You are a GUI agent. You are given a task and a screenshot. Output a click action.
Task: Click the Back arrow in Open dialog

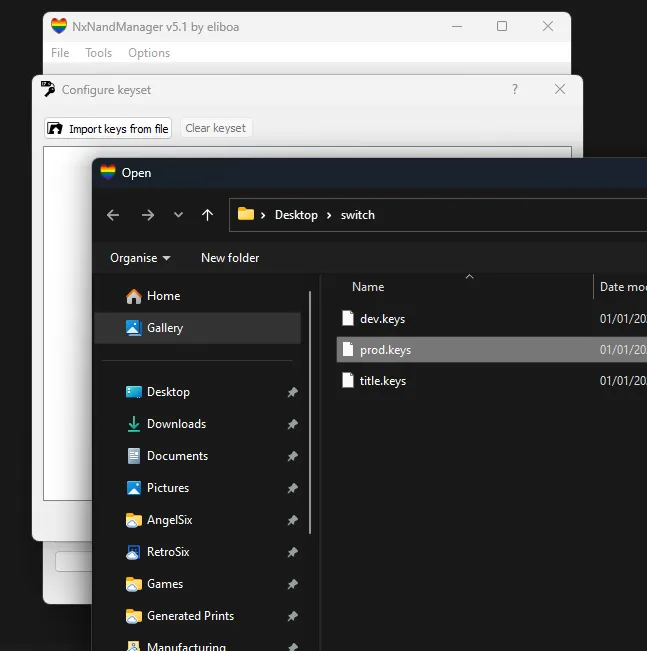pos(113,215)
